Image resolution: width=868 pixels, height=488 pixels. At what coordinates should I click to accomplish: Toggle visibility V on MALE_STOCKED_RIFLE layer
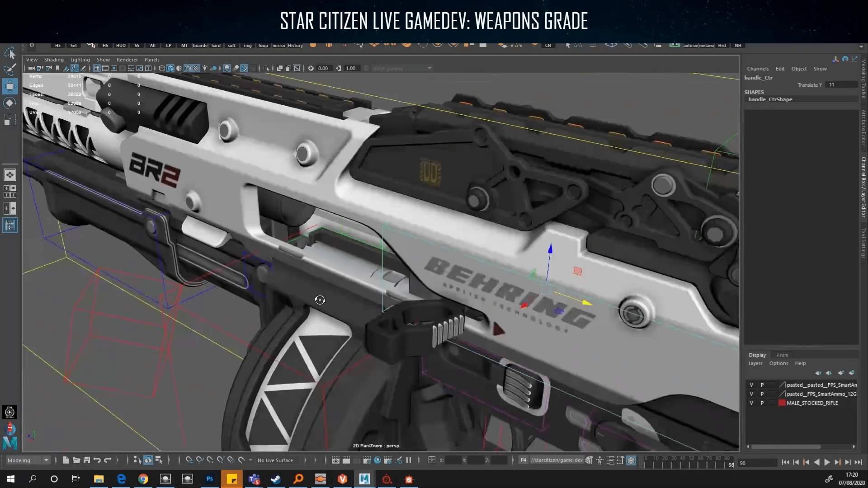point(751,403)
